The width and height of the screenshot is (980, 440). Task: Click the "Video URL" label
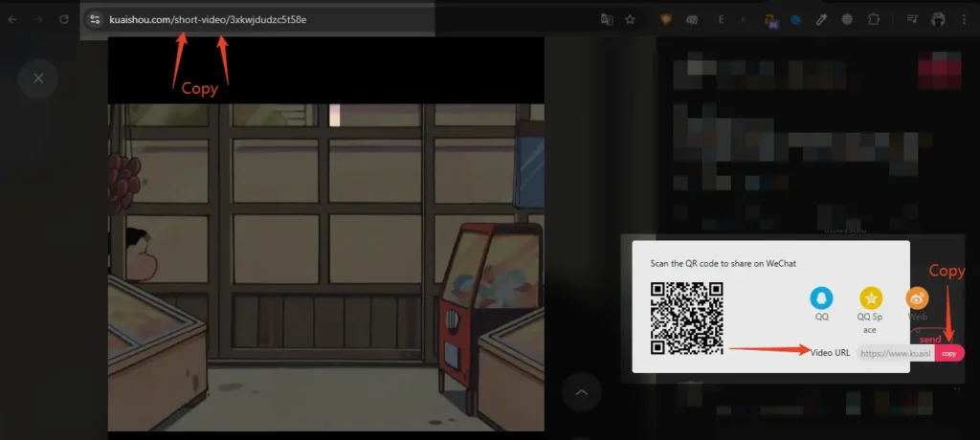(830, 353)
